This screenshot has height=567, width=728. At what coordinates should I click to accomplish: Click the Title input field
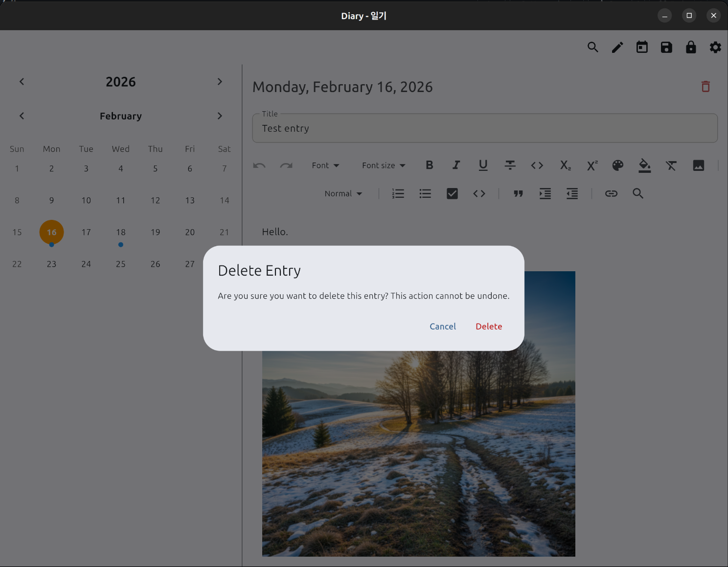pos(485,128)
